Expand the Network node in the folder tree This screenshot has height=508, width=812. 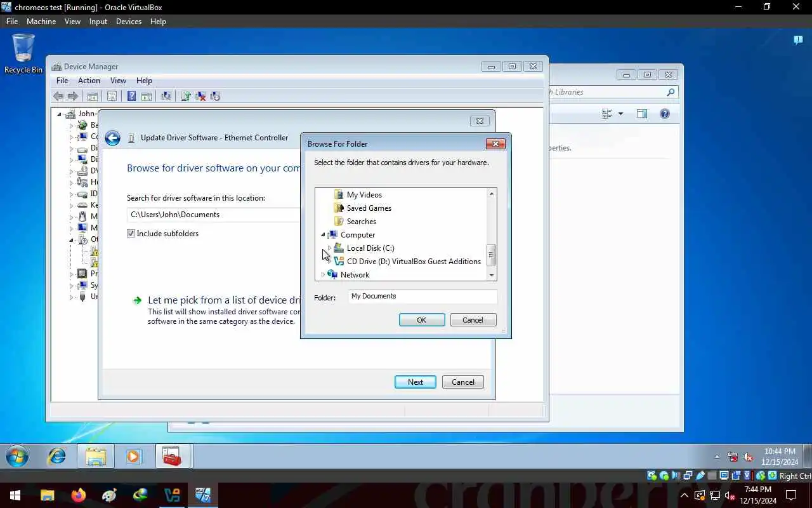coord(323,275)
